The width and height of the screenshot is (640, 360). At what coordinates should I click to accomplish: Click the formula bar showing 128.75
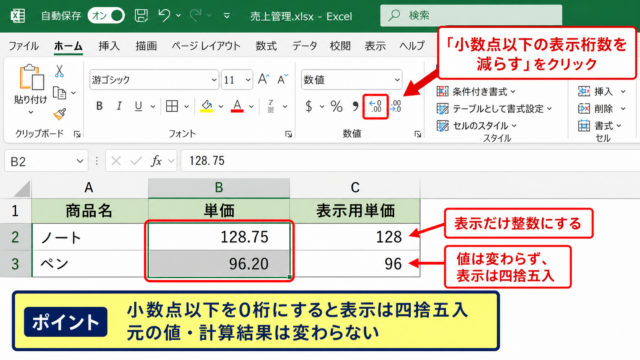tap(410, 161)
